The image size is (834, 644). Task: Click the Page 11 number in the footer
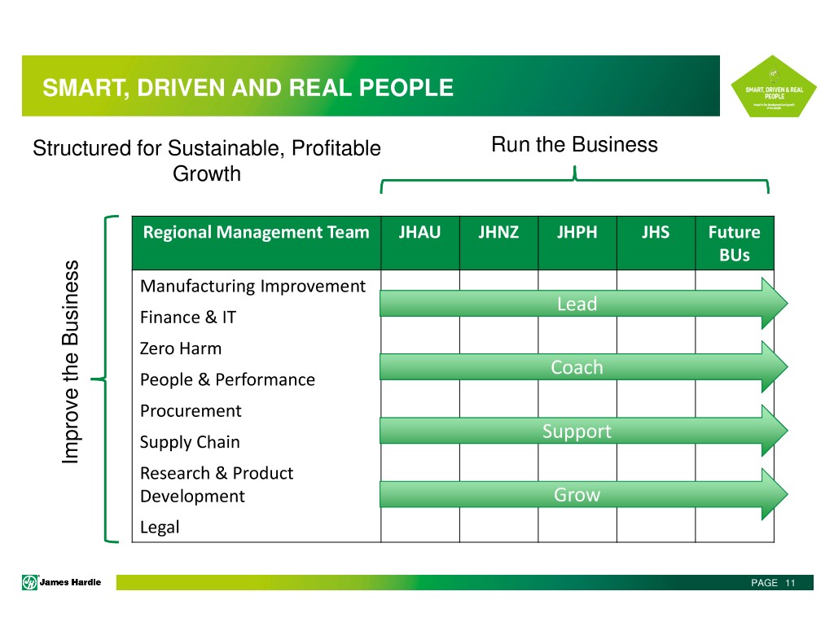pyautogui.click(x=772, y=582)
